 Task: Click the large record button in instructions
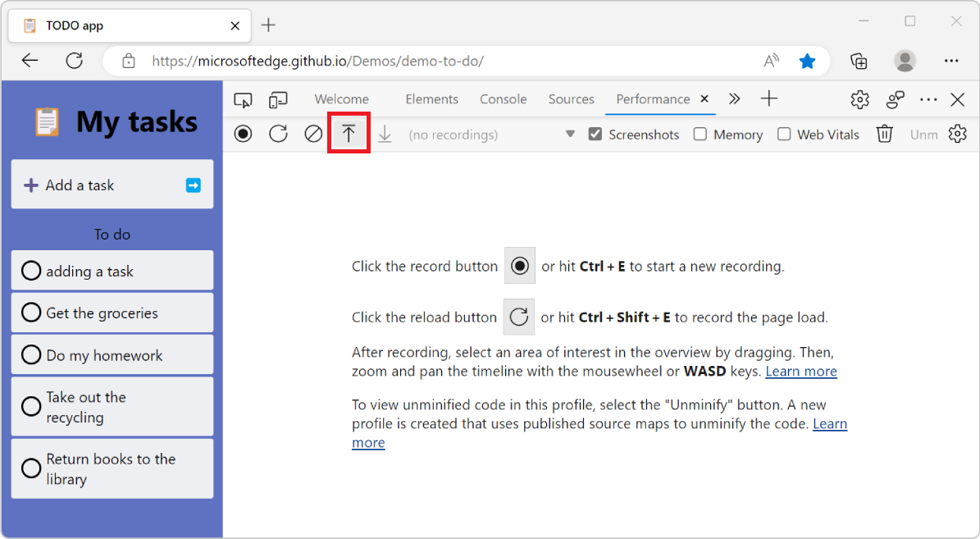click(520, 266)
